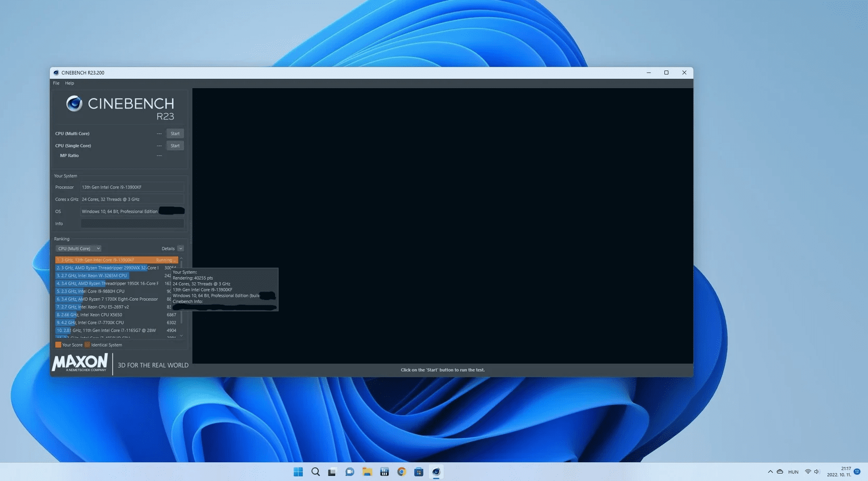Start the CPU (Single Core) test

(x=175, y=146)
